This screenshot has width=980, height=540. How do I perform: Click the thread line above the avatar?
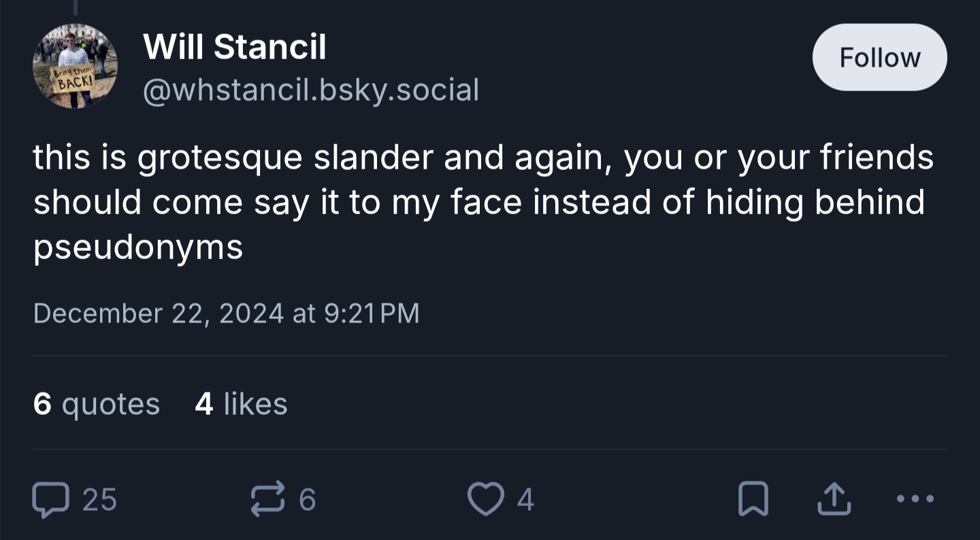tap(75, 7)
